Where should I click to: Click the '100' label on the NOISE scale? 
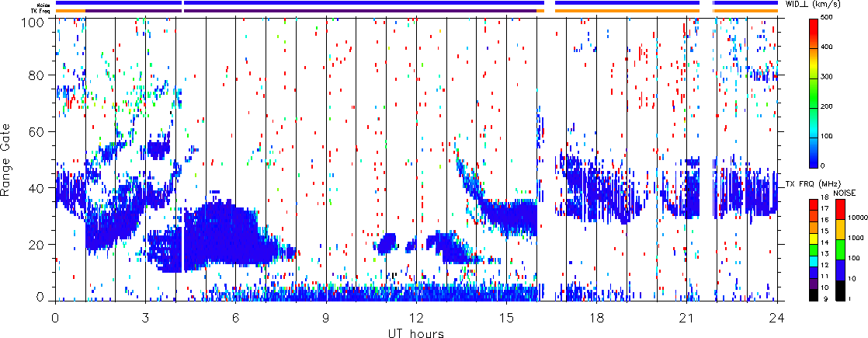pyautogui.click(x=854, y=258)
